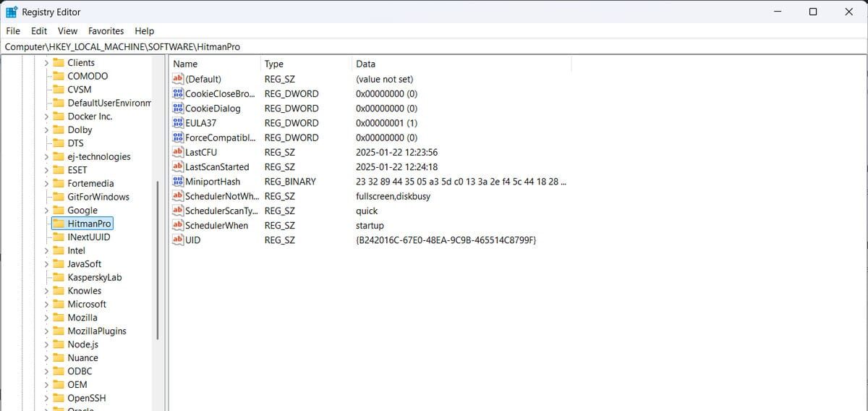Select the DefaultUserEnvironm key

pos(109,103)
